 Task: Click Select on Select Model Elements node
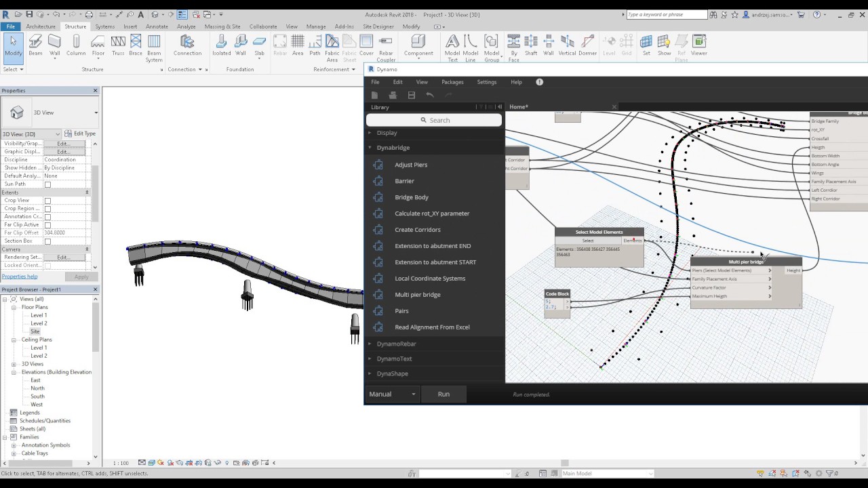pyautogui.click(x=588, y=241)
